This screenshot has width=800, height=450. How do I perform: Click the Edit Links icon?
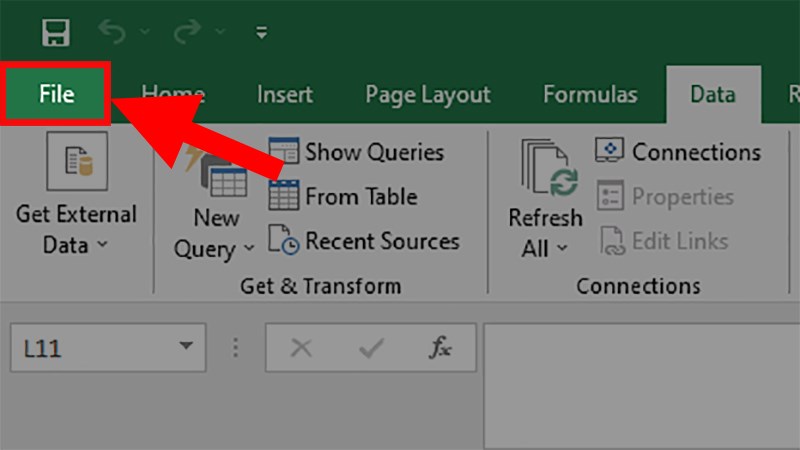pos(612,240)
